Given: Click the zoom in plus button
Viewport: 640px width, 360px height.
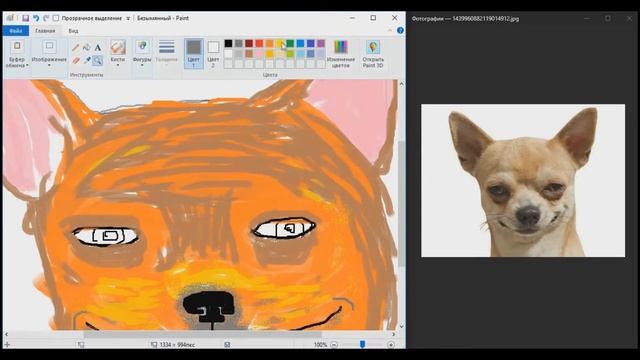Looking at the screenshot, I should pyautogui.click(x=391, y=344).
